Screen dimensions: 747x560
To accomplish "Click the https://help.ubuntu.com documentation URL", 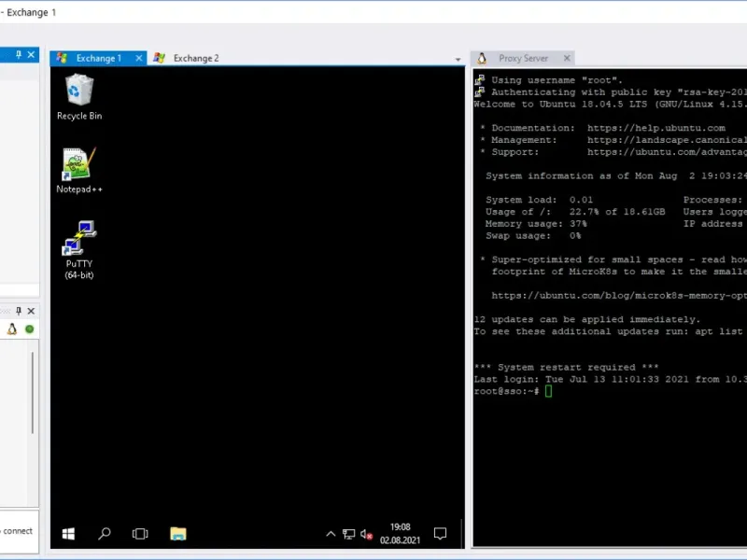I will [656, 128].
